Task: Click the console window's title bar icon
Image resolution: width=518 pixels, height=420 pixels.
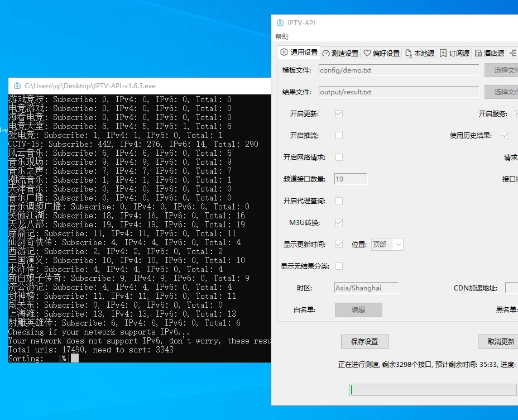Action: (x=17, y=86)
